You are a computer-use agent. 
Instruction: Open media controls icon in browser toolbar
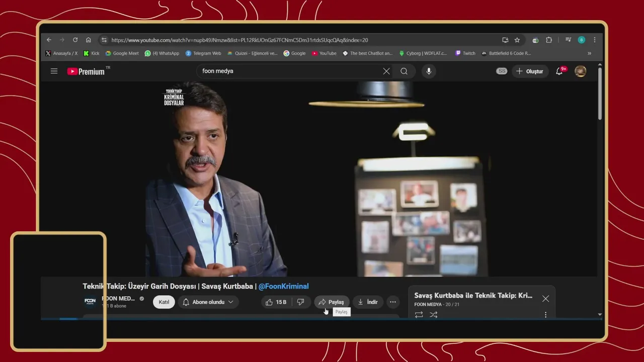[x=568, y=40]
